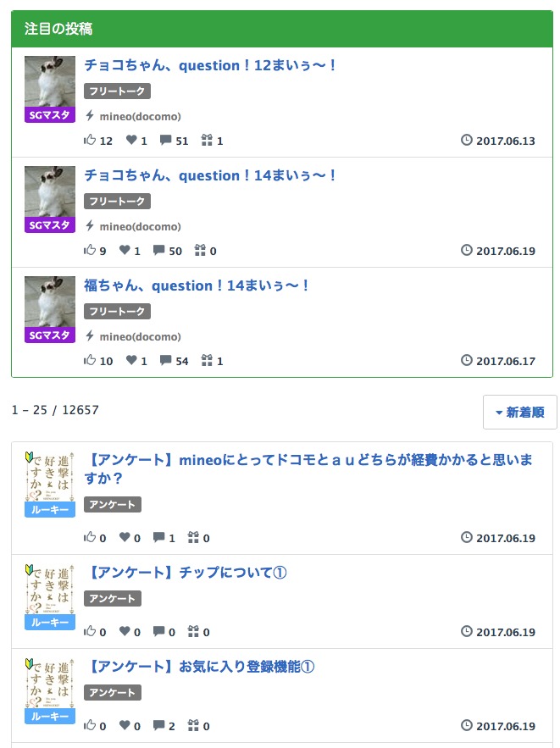Open the "【アンケート】チップについて①" post
560x748 pixels.
point(187,573)
